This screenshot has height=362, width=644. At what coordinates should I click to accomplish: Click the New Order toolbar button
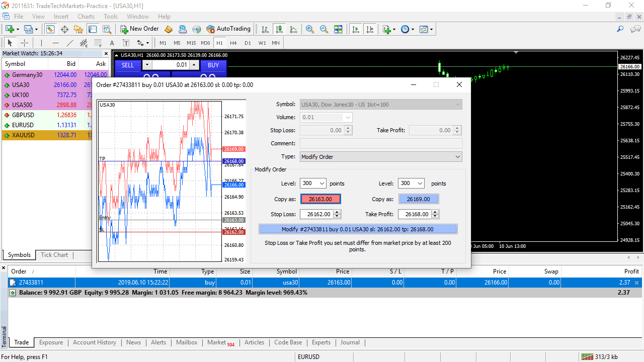point(139,29)
